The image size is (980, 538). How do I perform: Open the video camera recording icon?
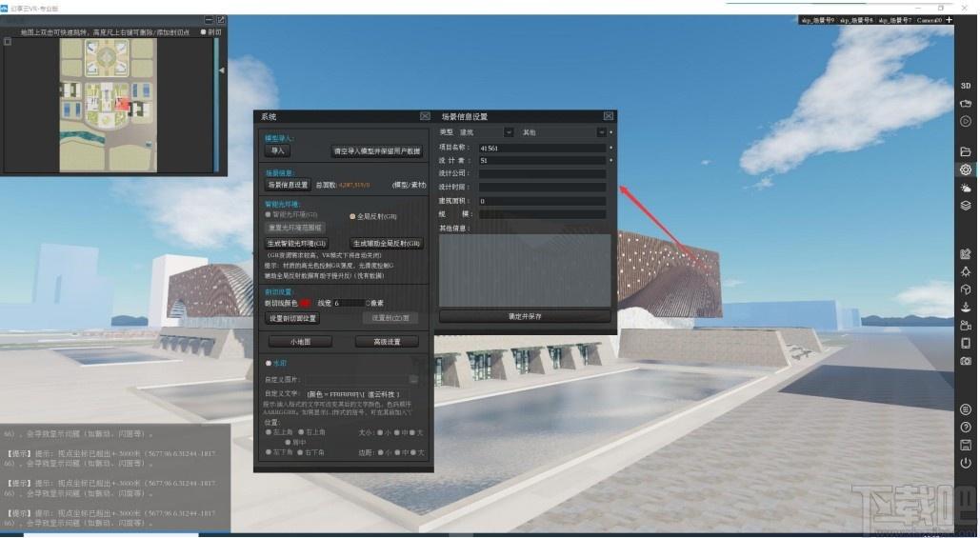pyautogui.click(x=966, y=325)
